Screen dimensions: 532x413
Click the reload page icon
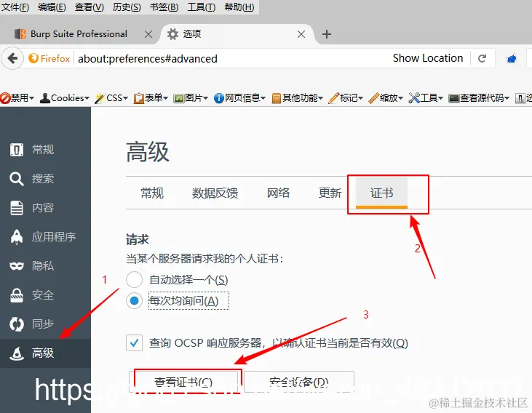[482, 58]
